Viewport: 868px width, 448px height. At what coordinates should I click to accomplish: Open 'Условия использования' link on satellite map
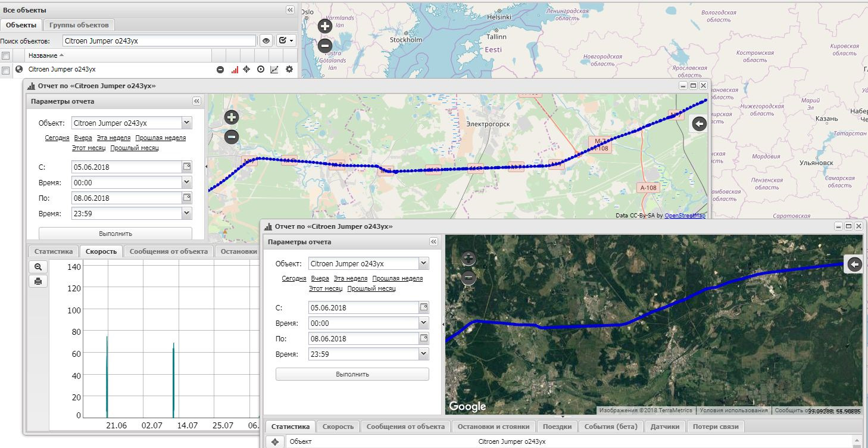[x=733, y=410]
